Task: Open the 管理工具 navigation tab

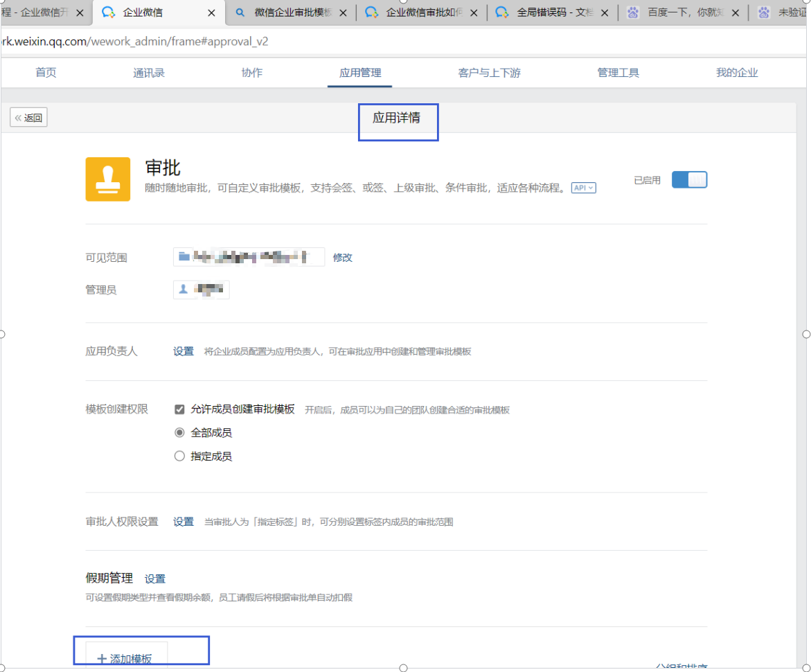Action: [618, 73]
